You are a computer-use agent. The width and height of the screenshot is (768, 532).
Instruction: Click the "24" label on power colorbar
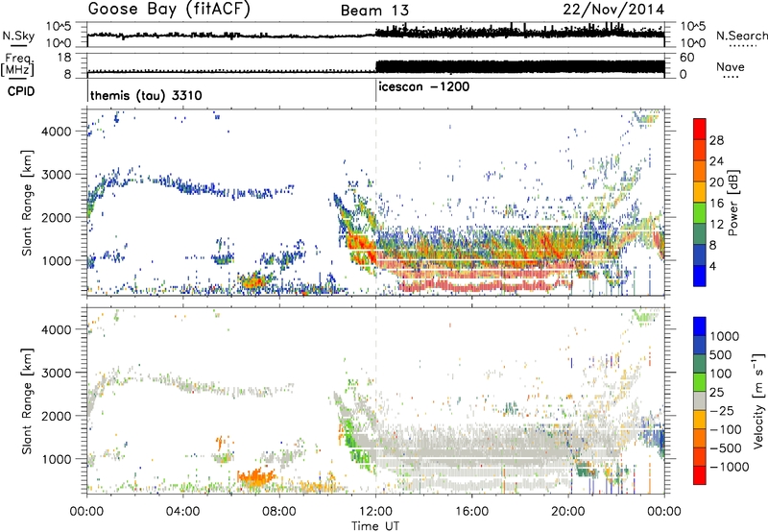[716, 161]
